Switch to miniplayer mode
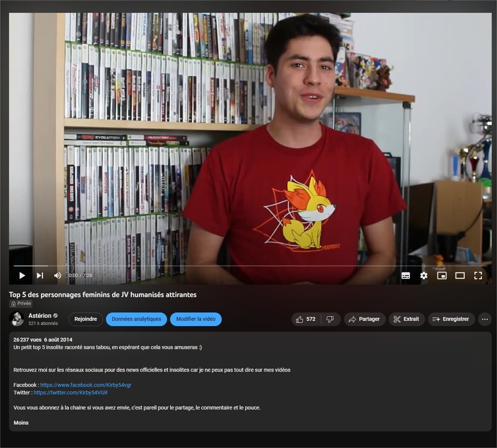This screenshot has width=497, height=448. 442,276
